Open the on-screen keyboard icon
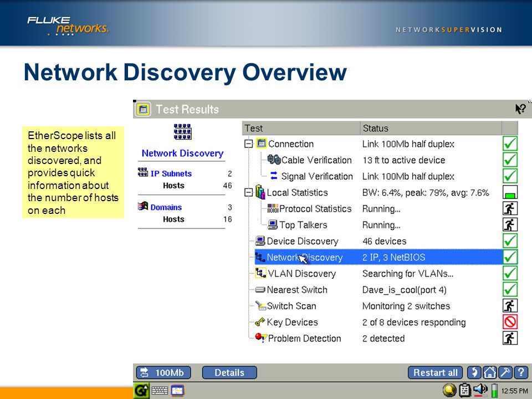This screenshot has height=399, width=532. pos(160,391)
